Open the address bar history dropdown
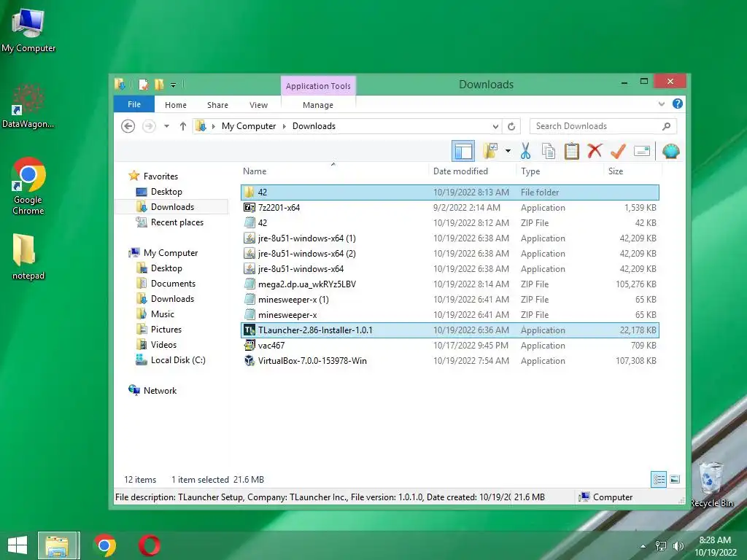The height and width of the screenshot is (560, 747). tap(495, 126)
